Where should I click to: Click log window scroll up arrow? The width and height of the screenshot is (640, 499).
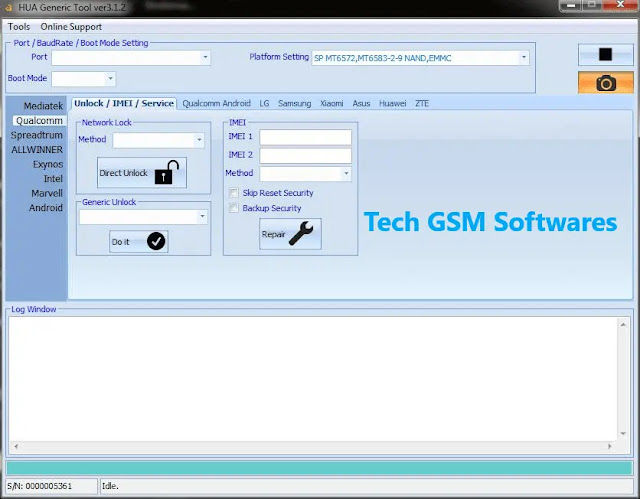tap(623, 325)
